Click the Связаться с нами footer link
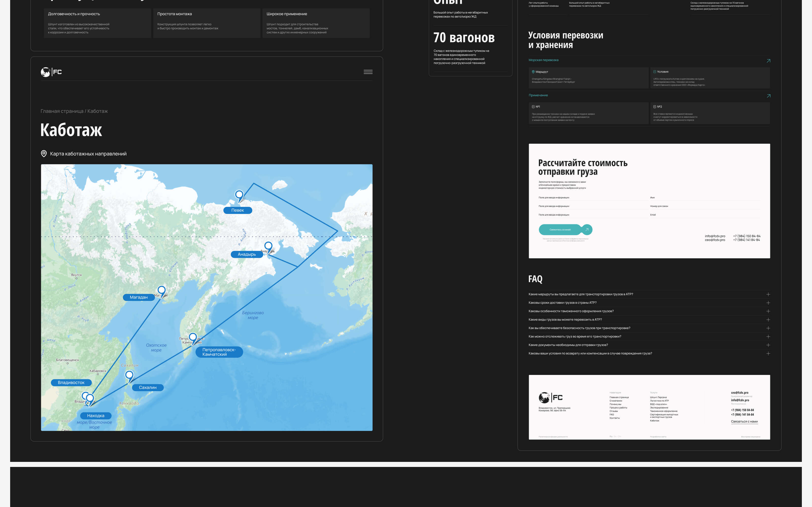 744,422
